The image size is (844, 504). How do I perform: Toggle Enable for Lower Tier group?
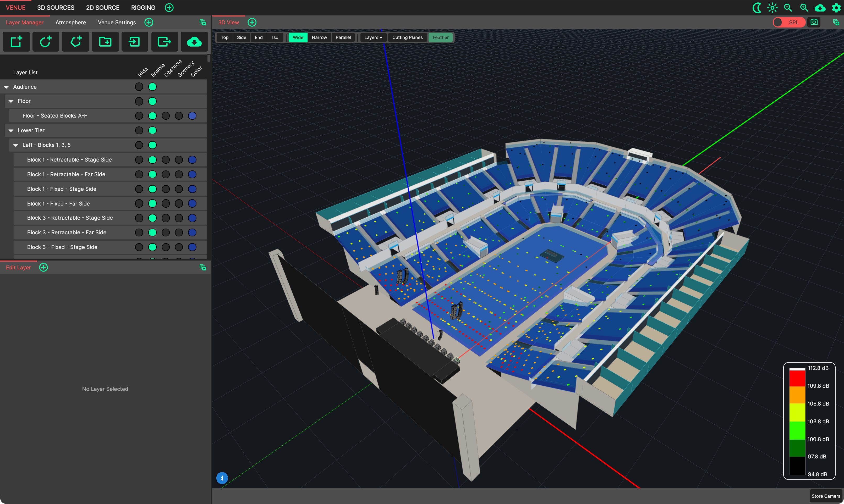(152, 130)
